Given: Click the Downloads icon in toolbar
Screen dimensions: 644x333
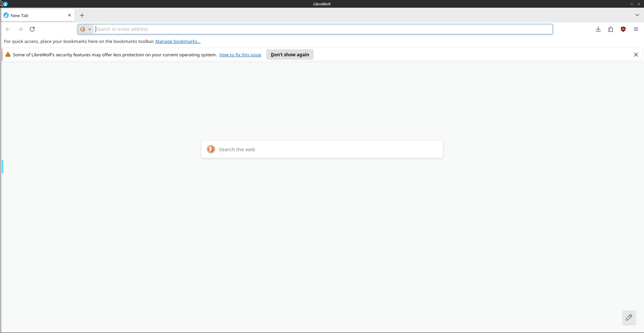Looking at the screenshot, I should pyautogui.click(x=598, y=29).
